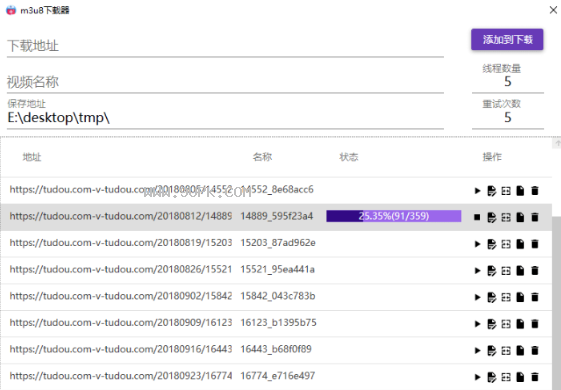Click merge segments icon in 15842_043c783b row
Viewport: 561px width, 390px height.
pyautogui.click(x=506, y=297)
